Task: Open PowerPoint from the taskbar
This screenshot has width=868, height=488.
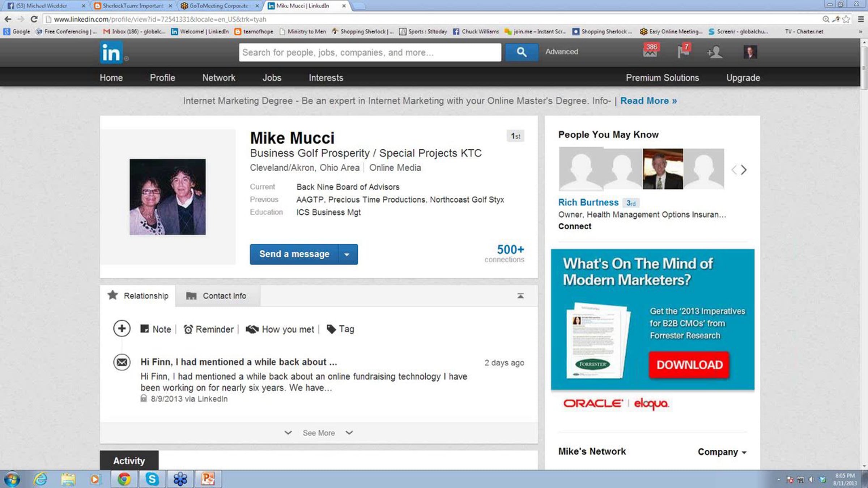Action: click(208, 479)
